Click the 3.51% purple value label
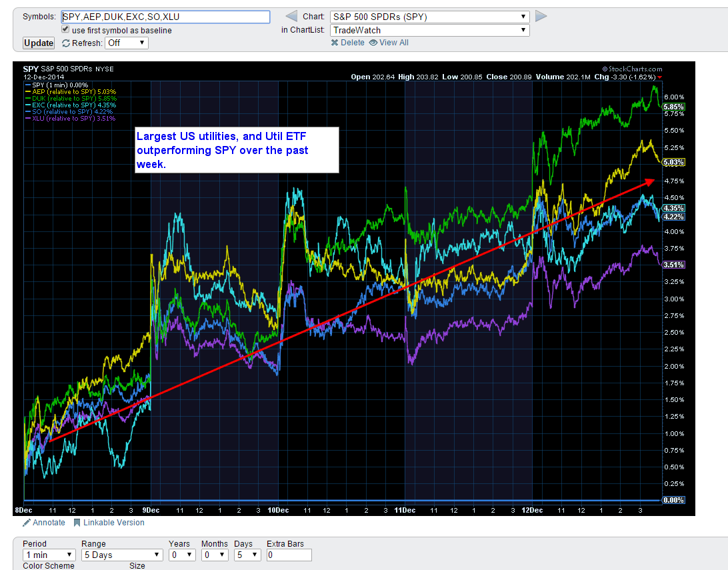This screenshot has width=728, height=570. pos(673,265)
